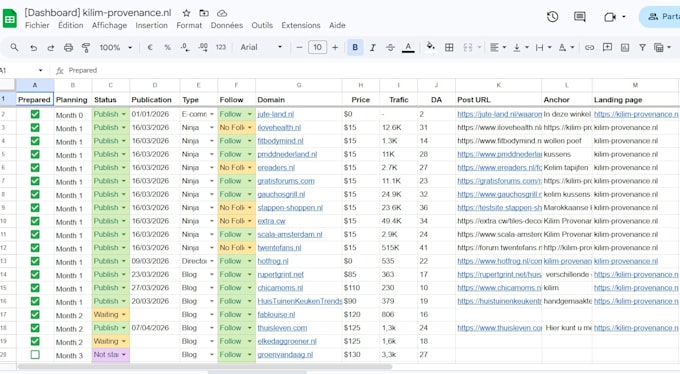Insert a link
The width and height of the screenshot is (680, 374).
(x=589, y=48)
